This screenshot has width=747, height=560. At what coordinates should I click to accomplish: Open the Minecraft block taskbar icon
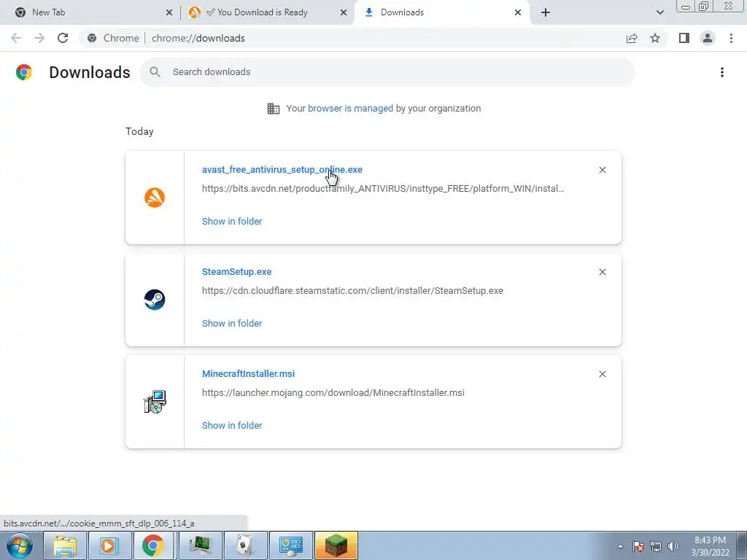pos(336,545)
